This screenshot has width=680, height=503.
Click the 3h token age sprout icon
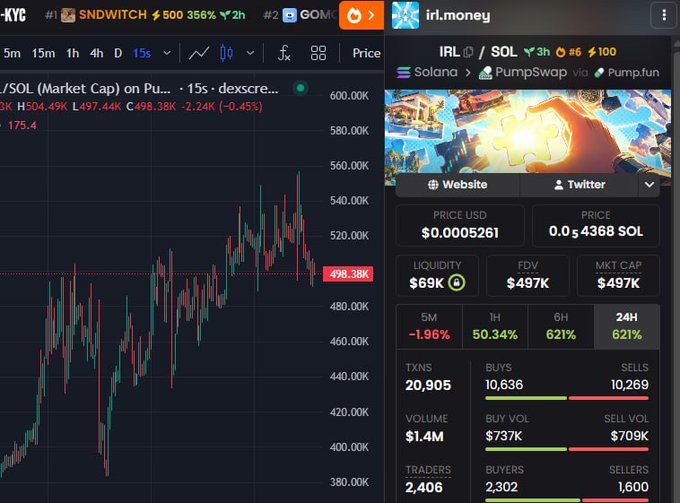point(528,52)
